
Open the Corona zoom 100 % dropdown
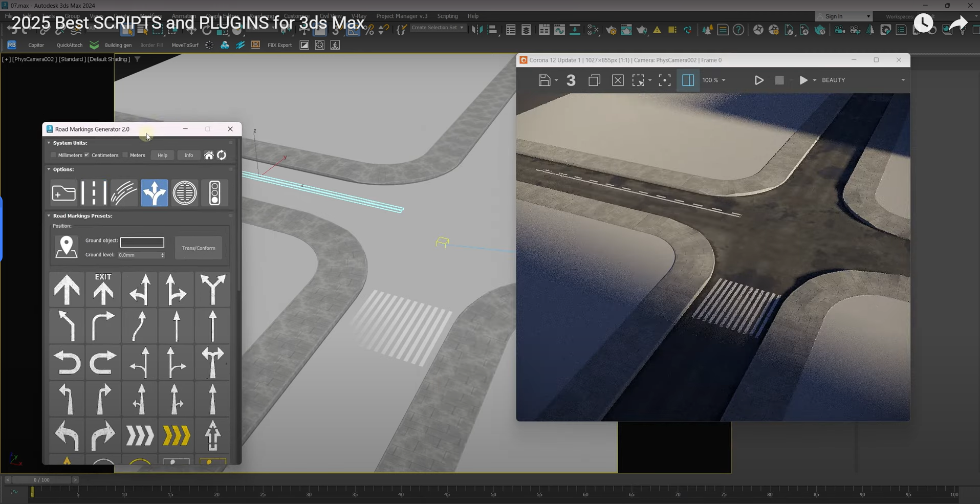click(714, 80)
